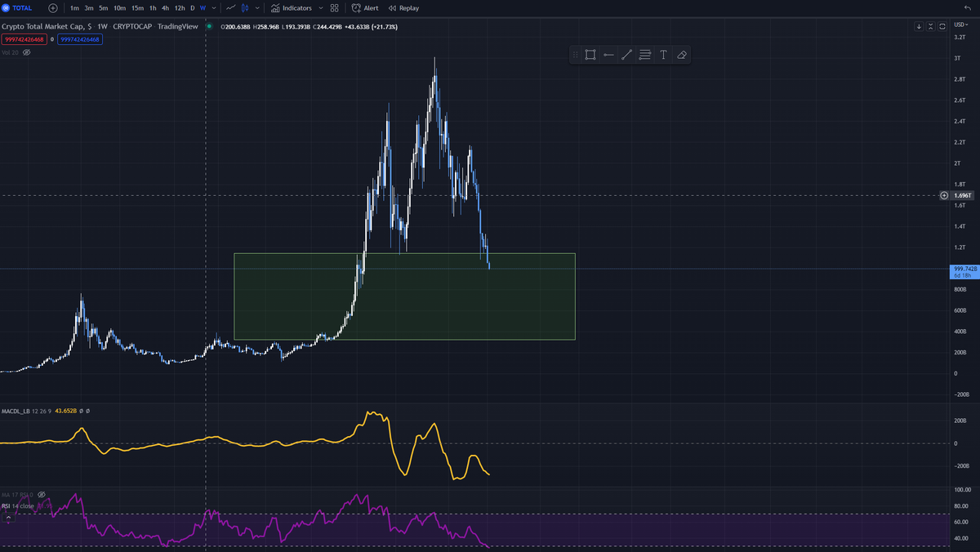Open the TOTAL symbol search

pyautogui.click(x=17, y=7)
